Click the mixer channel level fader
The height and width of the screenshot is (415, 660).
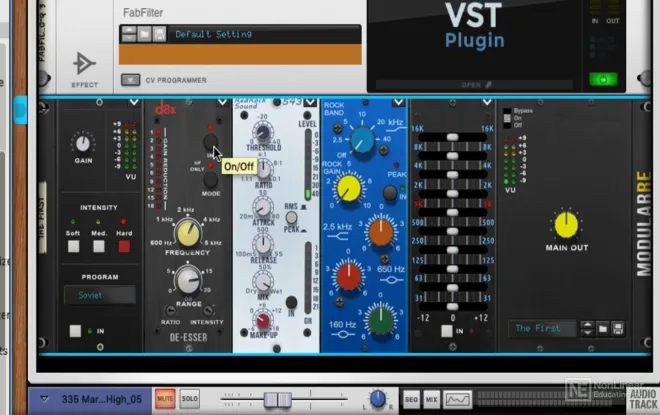pos(277,399)
